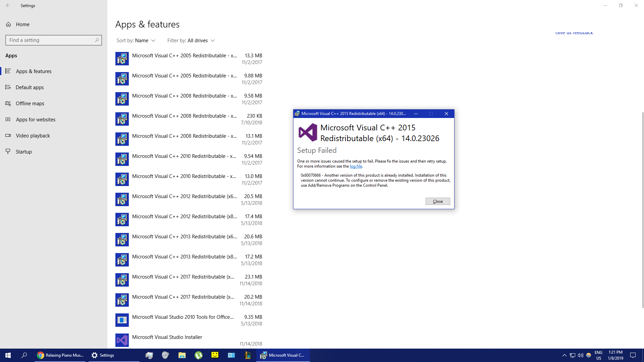Open the log file link in the setup dialog

pos(356,166)
